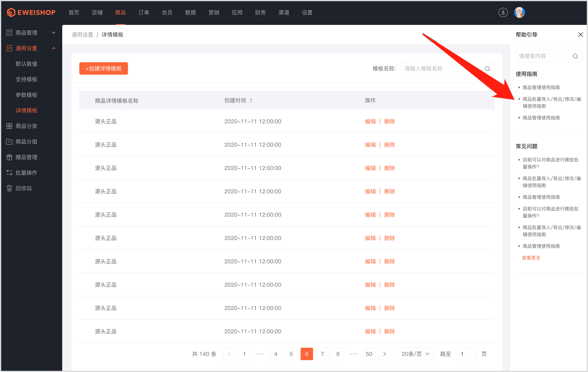Click 删除 in the first 源头正品 row
Screen dimensions: 588x372
click(389, 121)
